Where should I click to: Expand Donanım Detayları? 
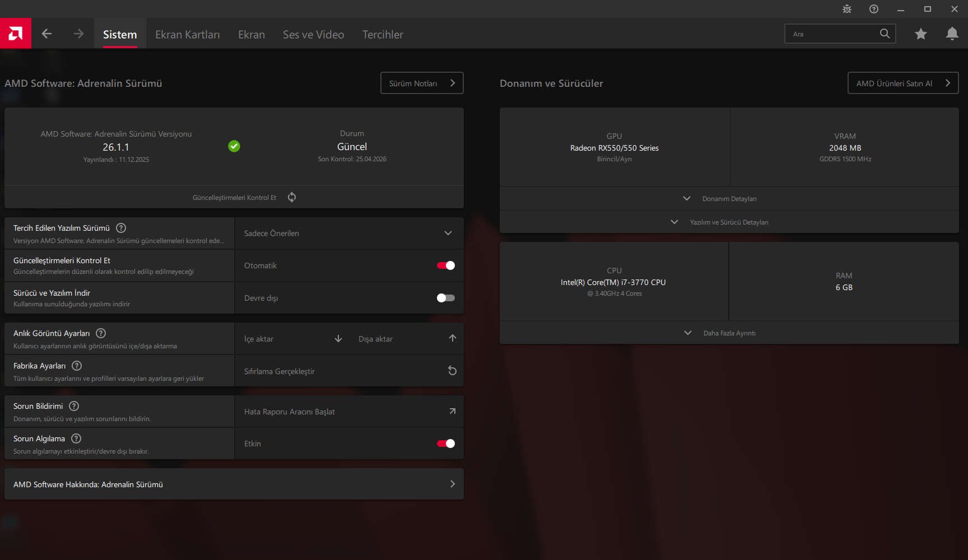click(729, 199)
